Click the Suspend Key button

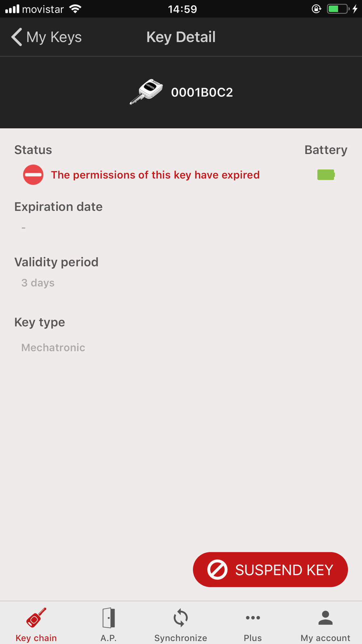pyautogui.click(x=270, y=569)
